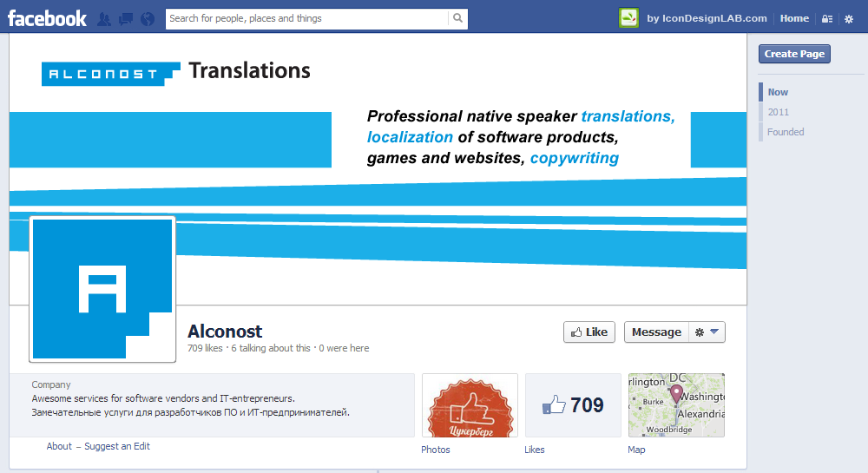Click the 'Search for people, places' field
Viewport: 868px width, 473px height.
tap(307, 18)
